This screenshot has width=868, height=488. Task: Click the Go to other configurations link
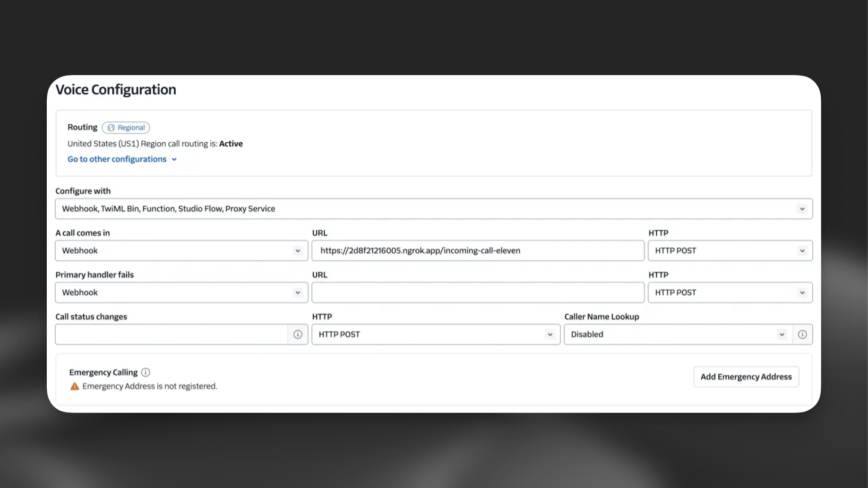(x=117, y=159)
